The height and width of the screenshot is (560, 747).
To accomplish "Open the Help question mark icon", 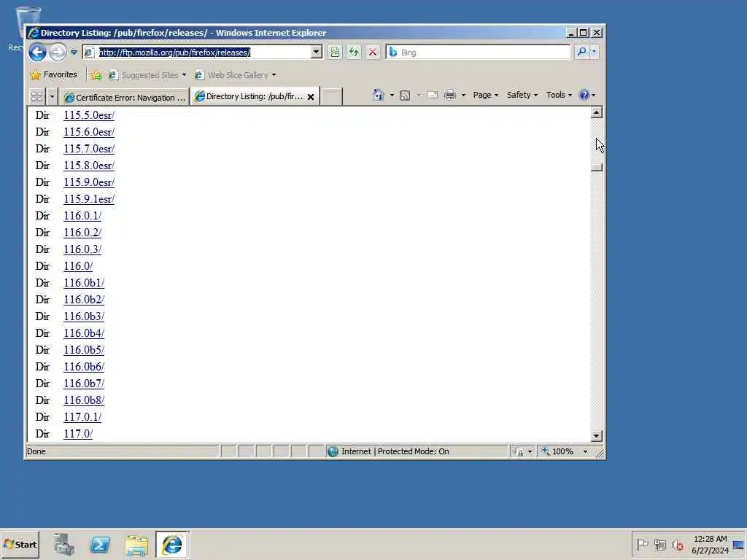I will point(584,95).
